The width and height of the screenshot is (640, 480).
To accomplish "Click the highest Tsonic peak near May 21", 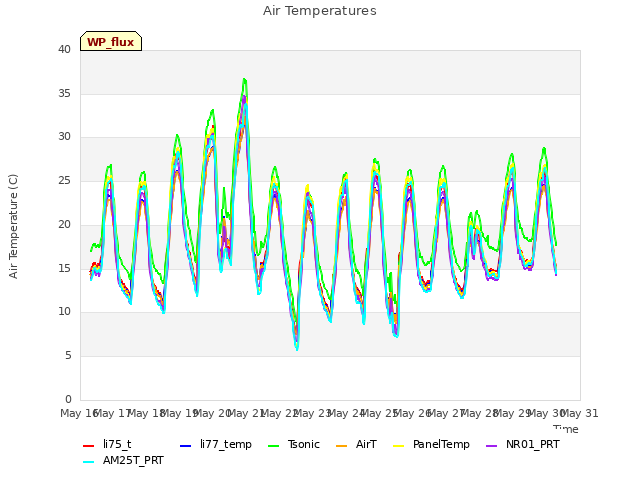I will tap(244, 79).
